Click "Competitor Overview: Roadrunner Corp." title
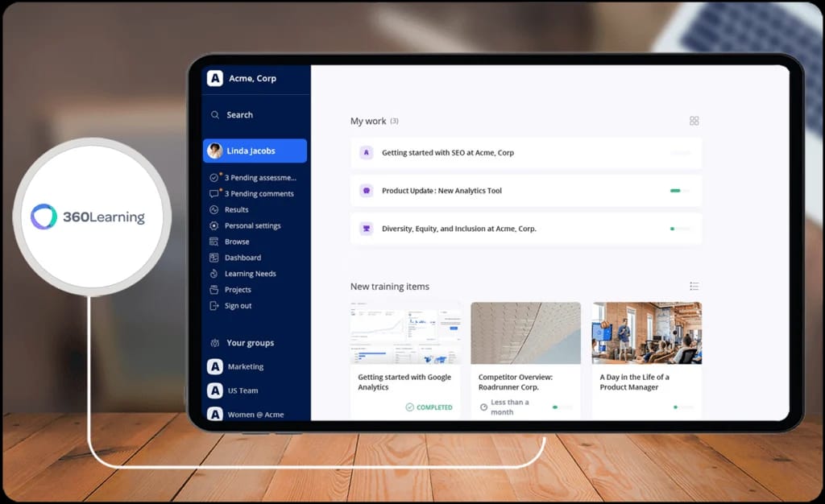 (516, 382)
